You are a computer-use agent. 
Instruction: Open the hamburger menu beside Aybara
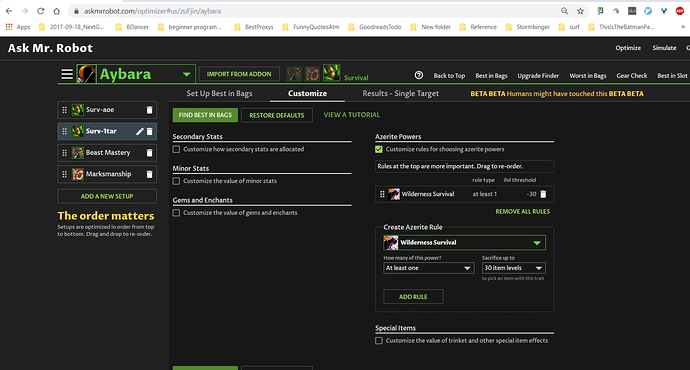coord(67,74)
